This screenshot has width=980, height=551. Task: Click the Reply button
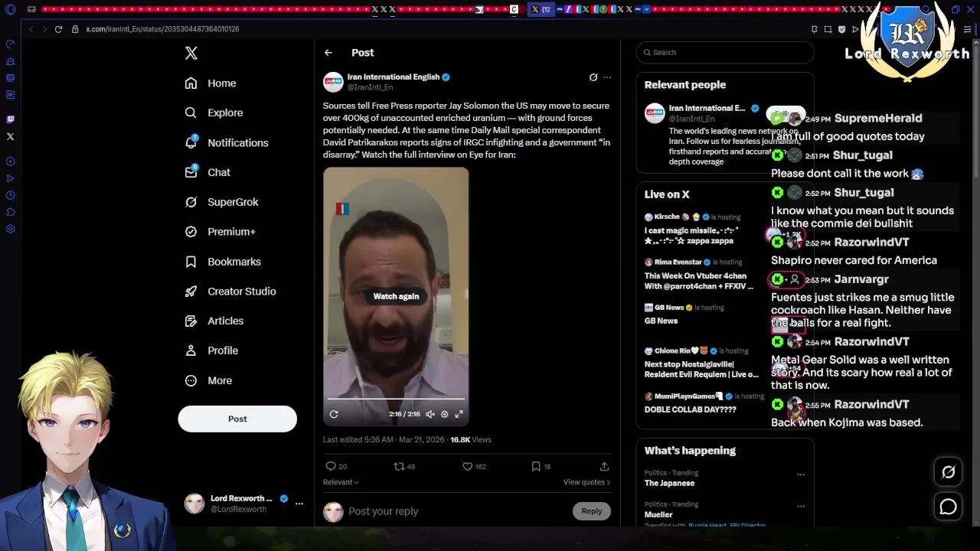coord(592,511)
